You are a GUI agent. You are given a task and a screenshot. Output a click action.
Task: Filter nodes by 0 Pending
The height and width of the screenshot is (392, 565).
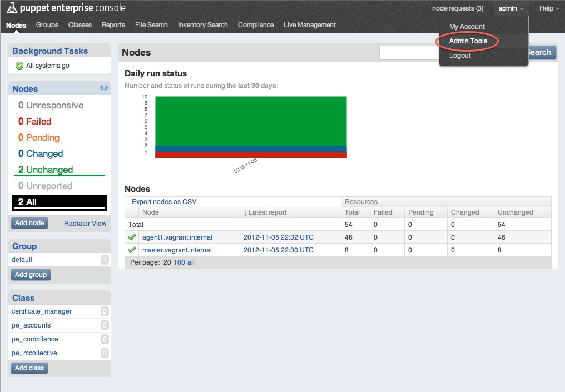point(39,138)
